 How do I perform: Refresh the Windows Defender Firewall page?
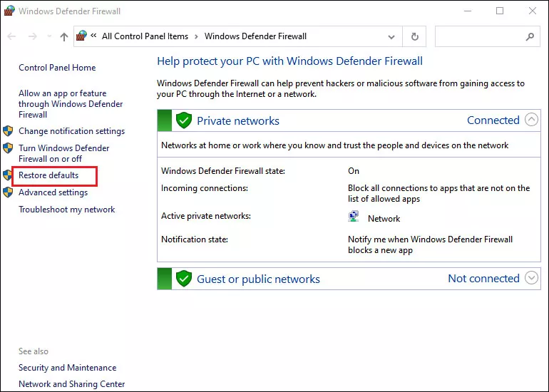(x=414, y=36)
